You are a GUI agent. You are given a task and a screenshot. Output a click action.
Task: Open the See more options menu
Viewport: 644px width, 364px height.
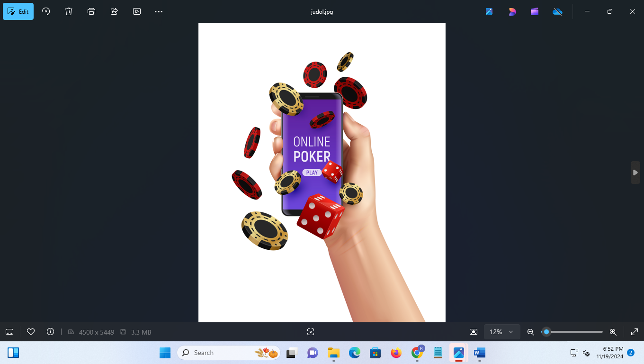pos(158,11)
